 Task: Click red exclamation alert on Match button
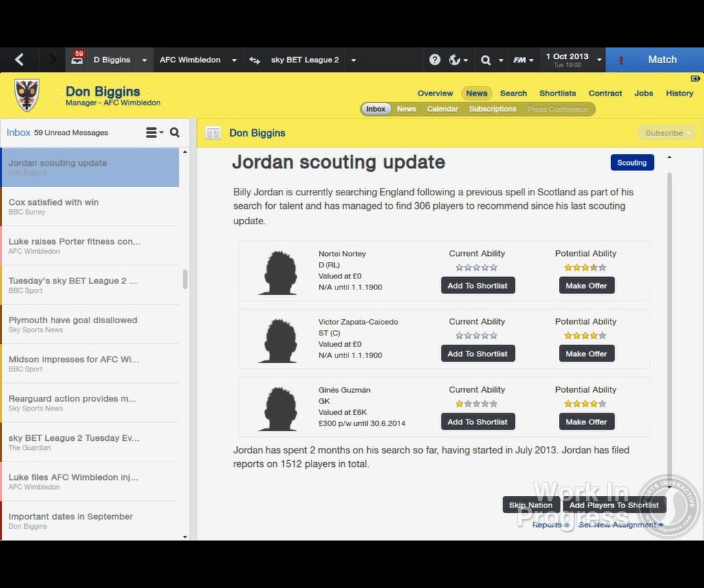(x=621, y=61)
